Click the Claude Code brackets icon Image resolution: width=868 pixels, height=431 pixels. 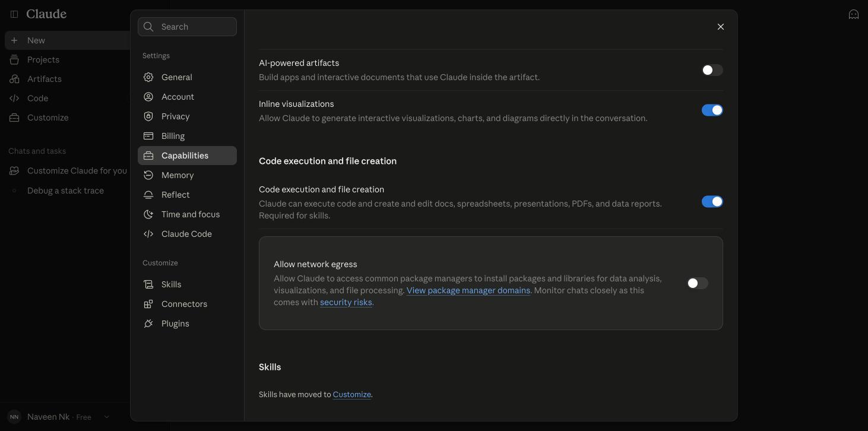click(x=148, y=234)
